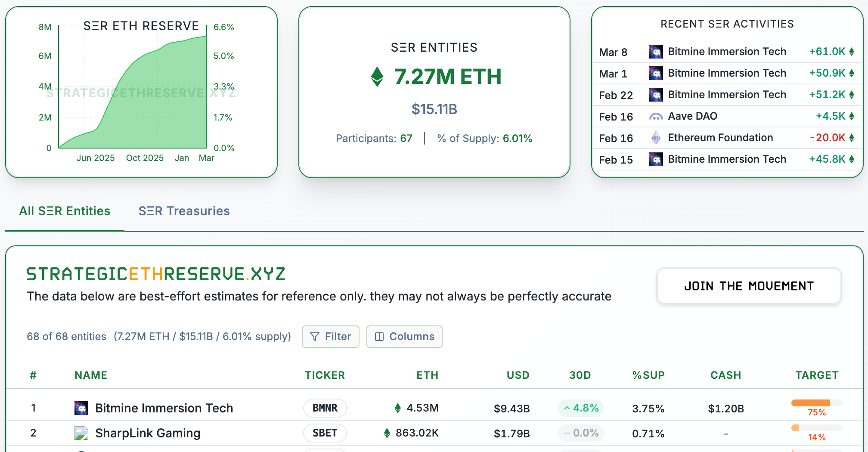The image size is (868, 452).
Task: Click the SharpLink Gaming image icon
Action: coord(81,433)
